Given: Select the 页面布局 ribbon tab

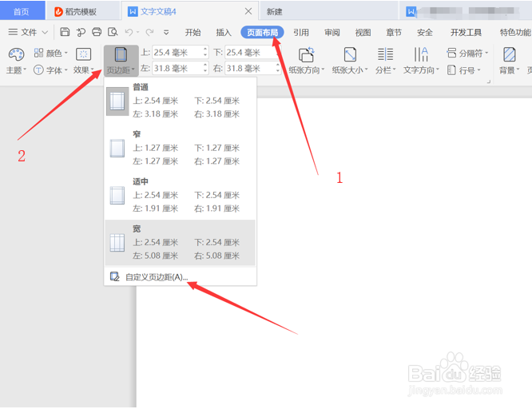Looking at the screenshot, I should [x=262, y=32].
